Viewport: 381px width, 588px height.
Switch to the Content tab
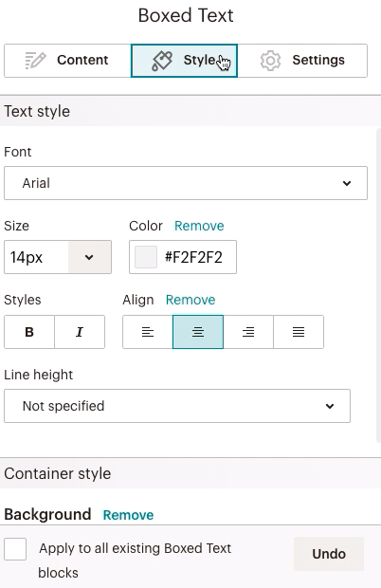68,61
